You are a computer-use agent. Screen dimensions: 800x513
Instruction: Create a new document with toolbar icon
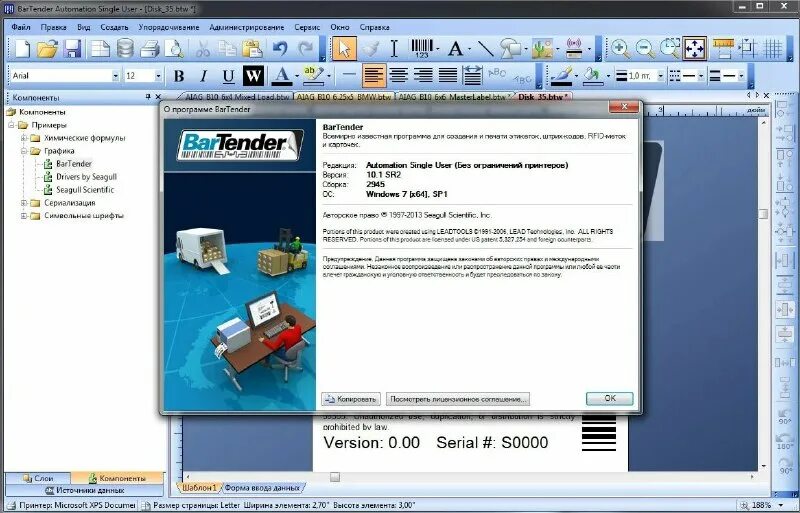[22, 49]
